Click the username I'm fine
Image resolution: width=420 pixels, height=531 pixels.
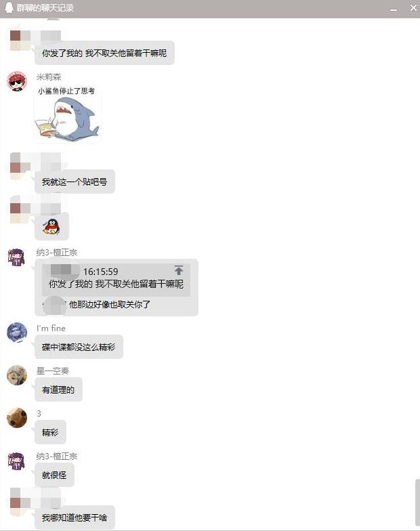click(x=51, y=328)
